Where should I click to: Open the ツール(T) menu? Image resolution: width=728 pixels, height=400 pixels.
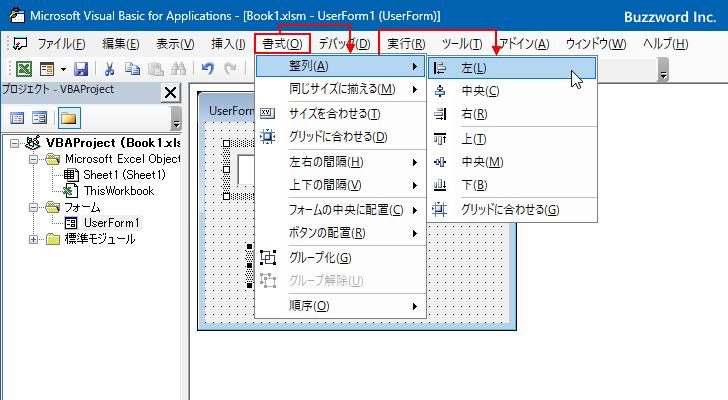462,44
